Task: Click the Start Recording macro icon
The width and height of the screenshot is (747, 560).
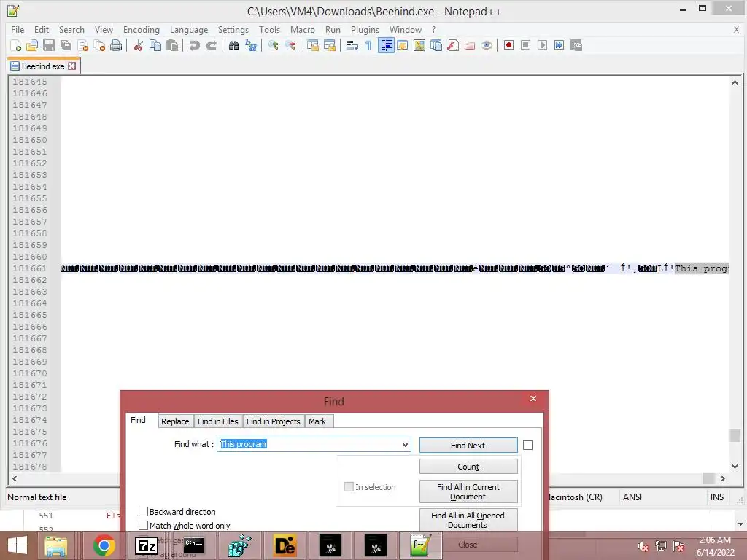Action: point(508,45)
